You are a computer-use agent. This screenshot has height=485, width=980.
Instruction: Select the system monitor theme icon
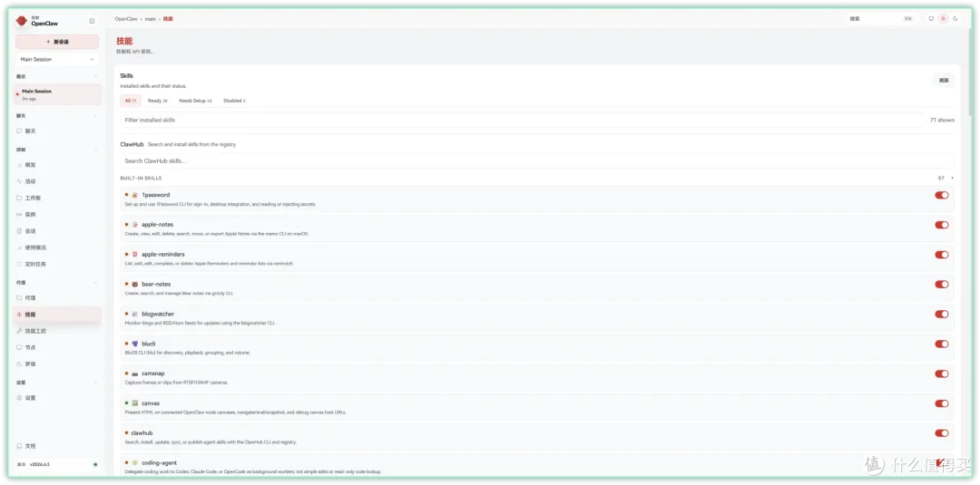point(931,19)
